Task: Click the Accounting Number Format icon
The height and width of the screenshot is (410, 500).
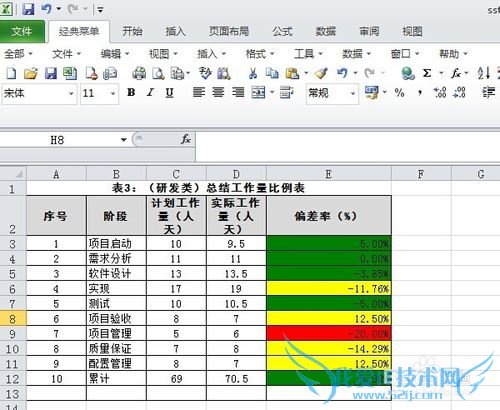Action: coord(371,92)
